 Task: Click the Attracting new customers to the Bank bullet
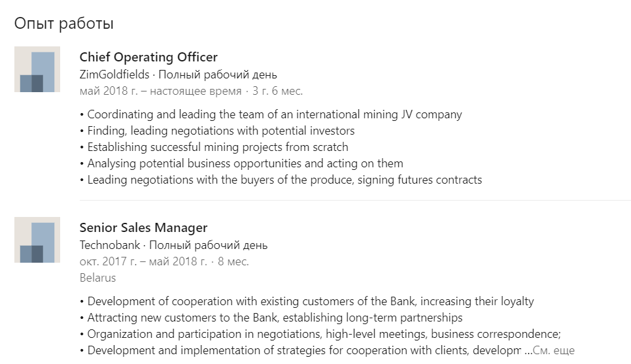[x=271, y=318]
